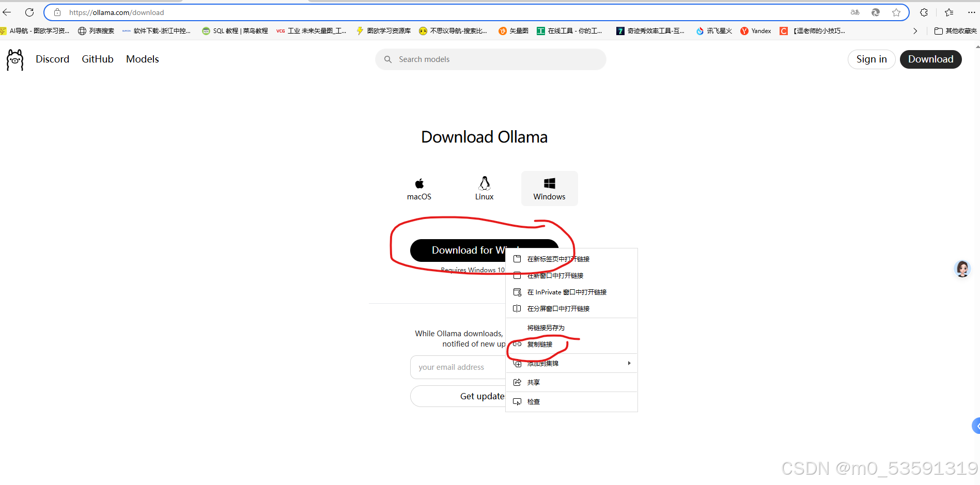Open 图欧学习资源库 bookmark
Image resolution: width=980 pixels, height=485 pixels.
(383, 31)
